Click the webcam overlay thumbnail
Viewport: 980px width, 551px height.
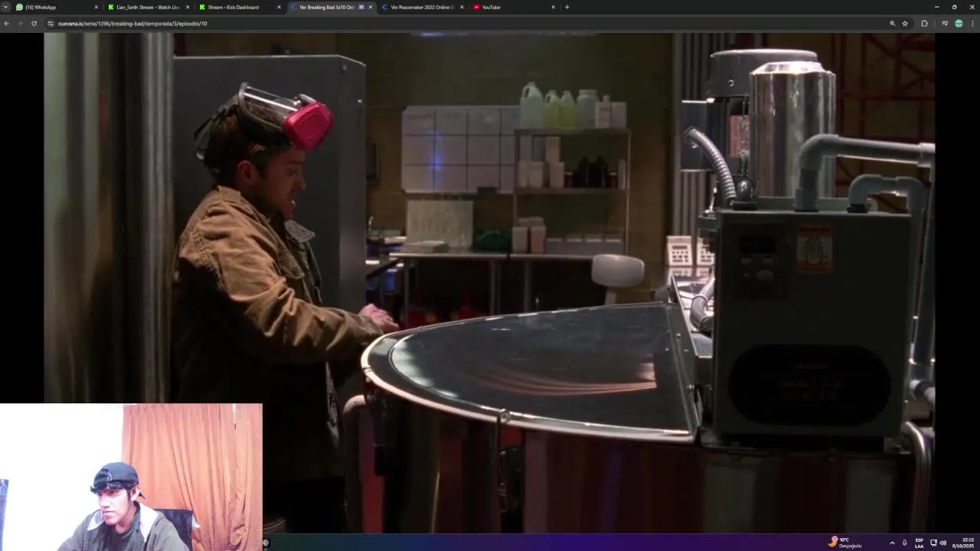tap(131, 478)
